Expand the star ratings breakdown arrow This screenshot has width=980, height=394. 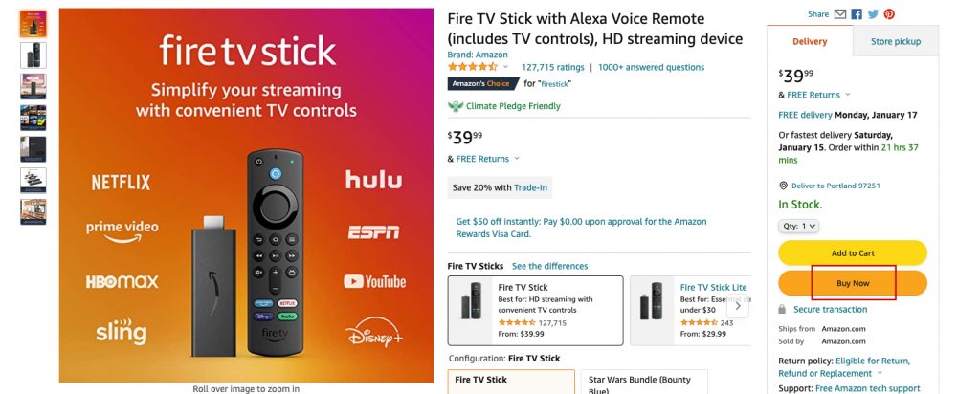click(506, 68)
